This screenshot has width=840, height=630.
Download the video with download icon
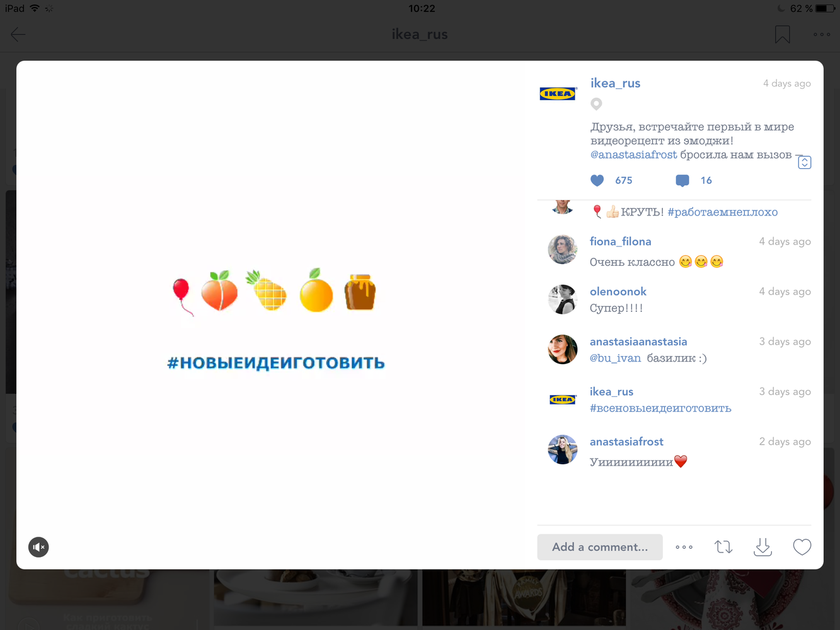pos(762,547)
